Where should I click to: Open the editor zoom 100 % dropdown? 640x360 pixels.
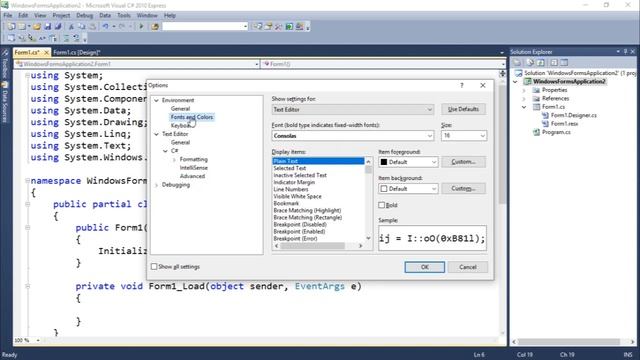pyautogui.click(x=38, y=340)
